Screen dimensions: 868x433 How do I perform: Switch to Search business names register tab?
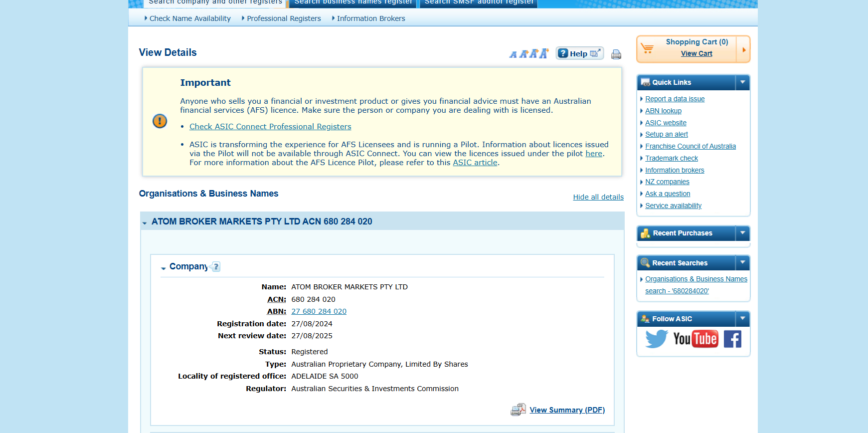coord(353,2)
